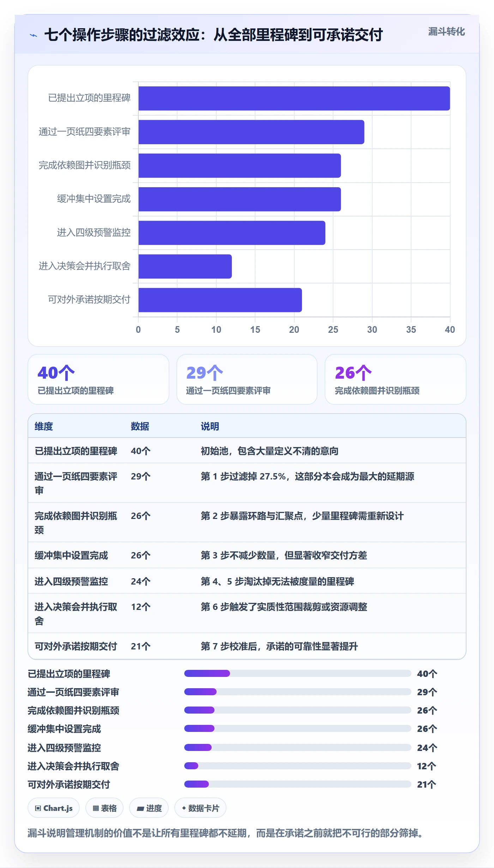Click the 数据 column header
Viewport: 494px width, 868px height.
click(x=140, y=426)
